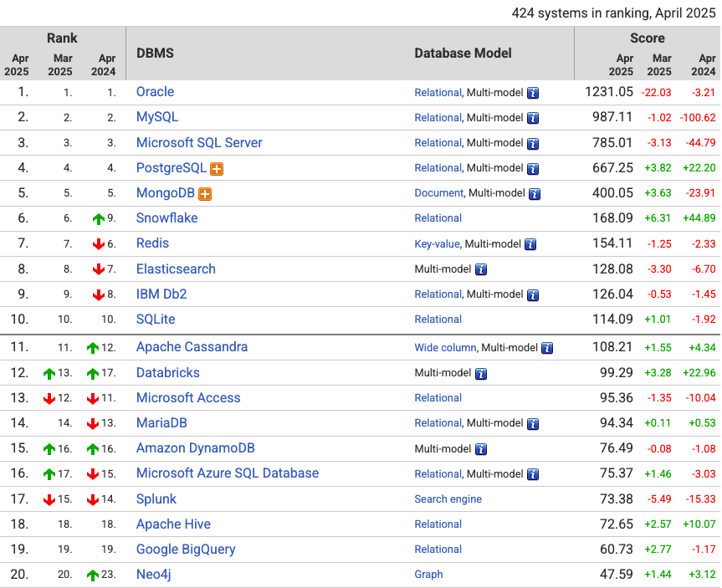Click the info icon in the Oracle row
The height and width of the screenshot is (588, 722).
click(x=533, y=93)
